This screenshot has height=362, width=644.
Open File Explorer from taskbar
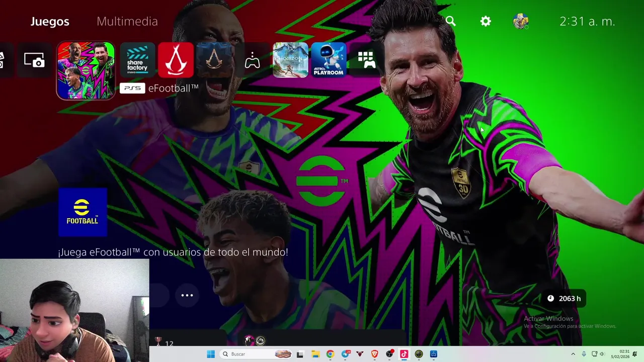coord(315,354)
